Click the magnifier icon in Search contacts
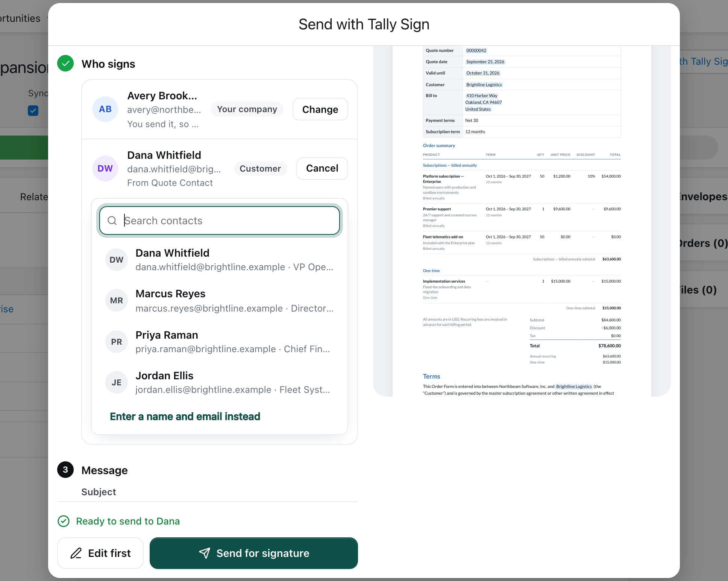The height and width of the screenshot is (581, 728). point(112,221)
